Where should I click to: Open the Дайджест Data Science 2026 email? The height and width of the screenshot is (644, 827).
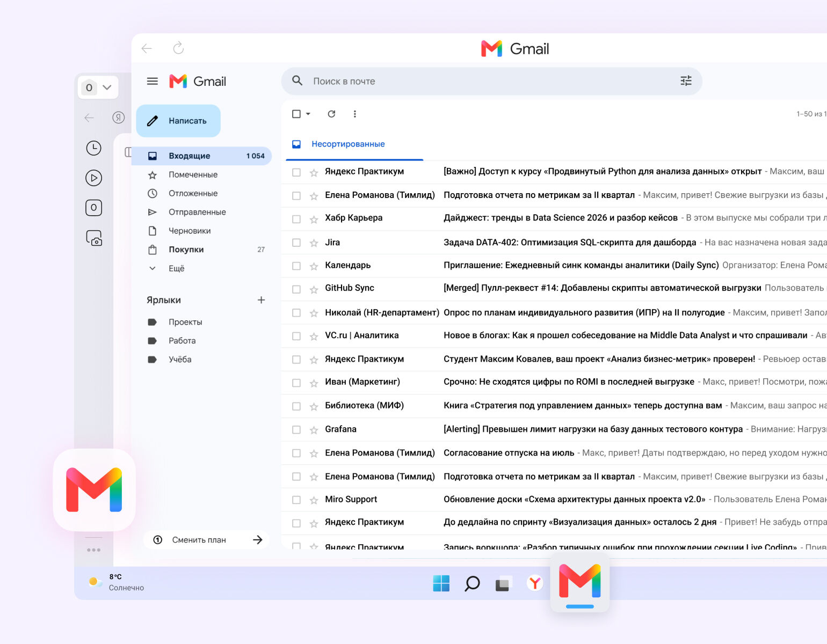coord(554,219)
